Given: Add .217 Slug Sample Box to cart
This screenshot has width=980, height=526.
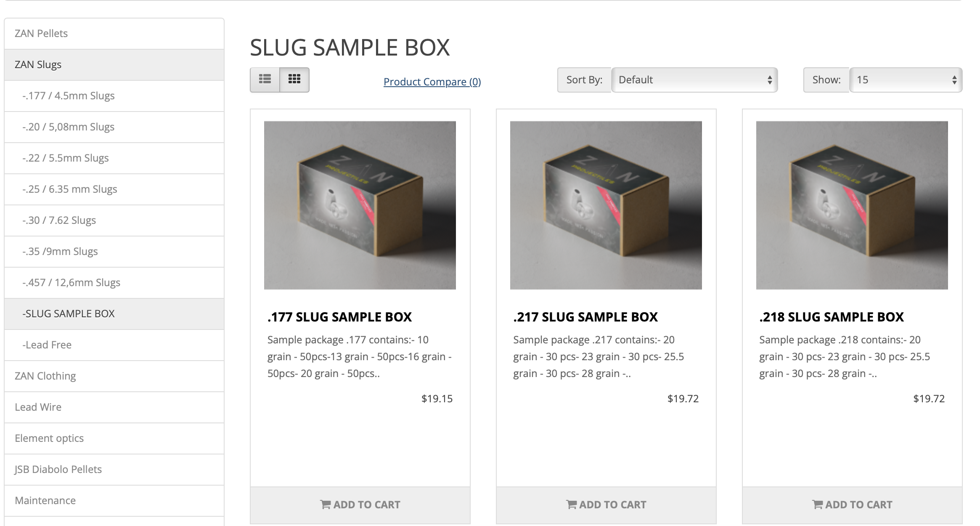Looking at the screenshot, I should click(x=606, y=505).
